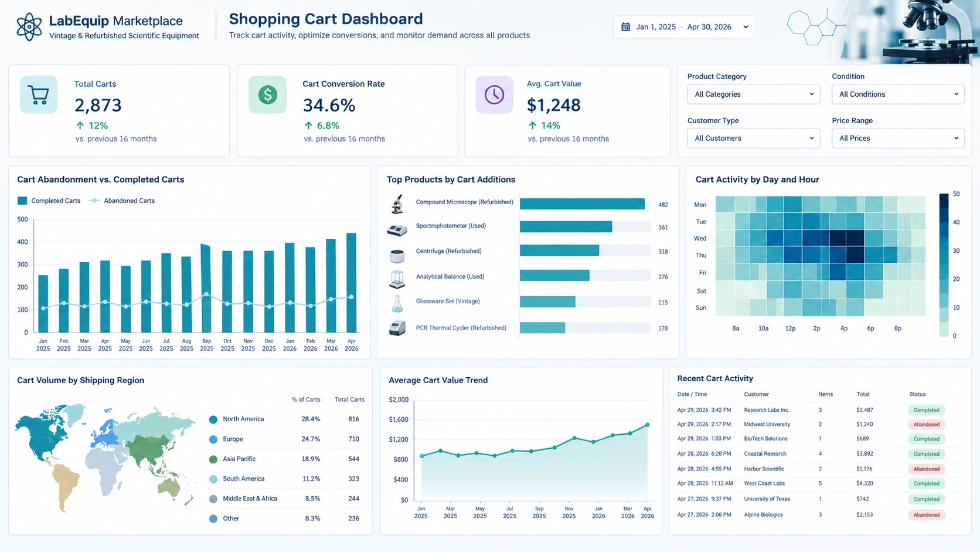
Task: Click the PCR Thermal Cycler product icon
Action: pyautogui.click(x=397, y=329)
